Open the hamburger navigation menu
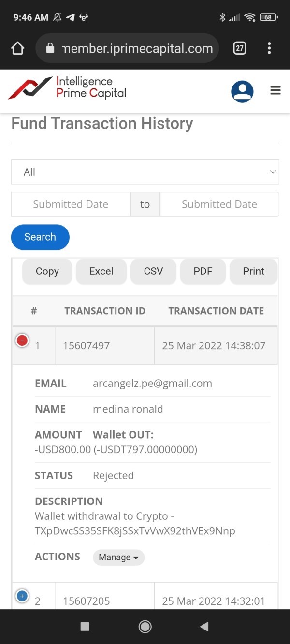 275,90
